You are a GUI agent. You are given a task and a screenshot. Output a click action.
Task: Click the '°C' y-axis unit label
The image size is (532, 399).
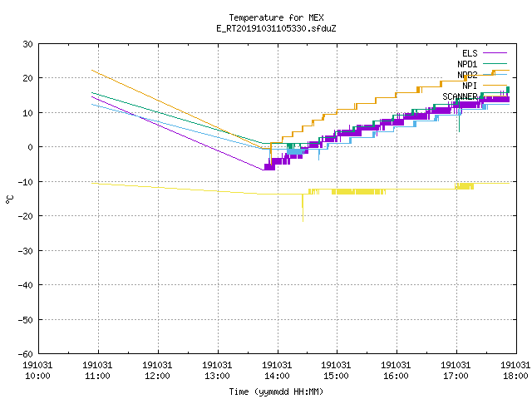[x=9, y=199]
